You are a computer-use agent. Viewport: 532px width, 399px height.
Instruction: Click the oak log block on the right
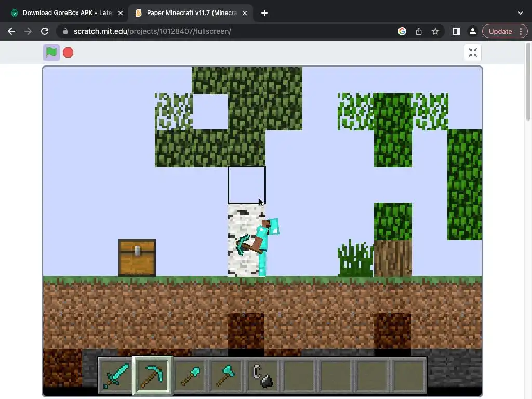pyautogui.click(x=393, y=258)
